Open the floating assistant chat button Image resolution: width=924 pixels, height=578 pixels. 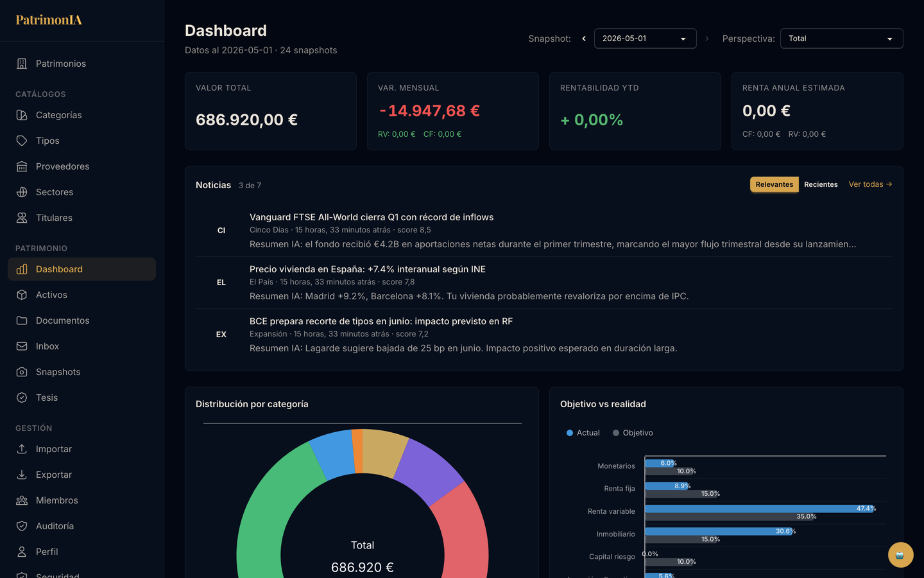click(x=900, y=555)
